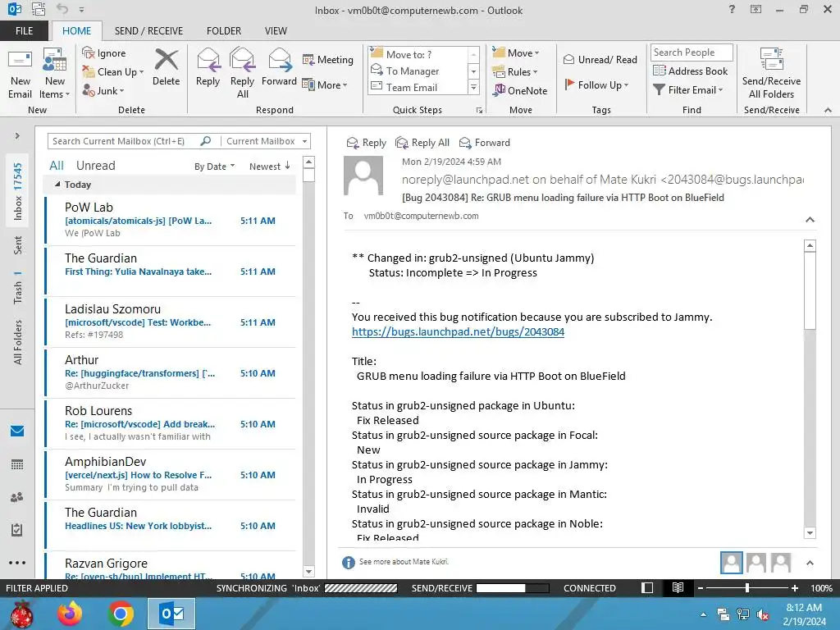Zoom out with the minus button
Image resolution: width=840 pixels, height=630 pixels.
pos(700,587)
